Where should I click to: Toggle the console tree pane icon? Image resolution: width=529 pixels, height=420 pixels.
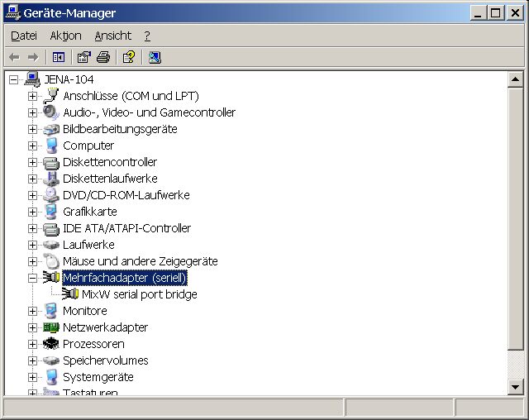click(x=59, y=57)
